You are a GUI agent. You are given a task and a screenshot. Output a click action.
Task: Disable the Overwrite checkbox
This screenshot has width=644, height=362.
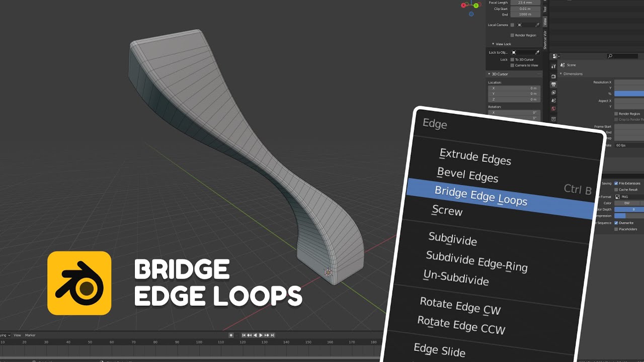coord(616,223)
